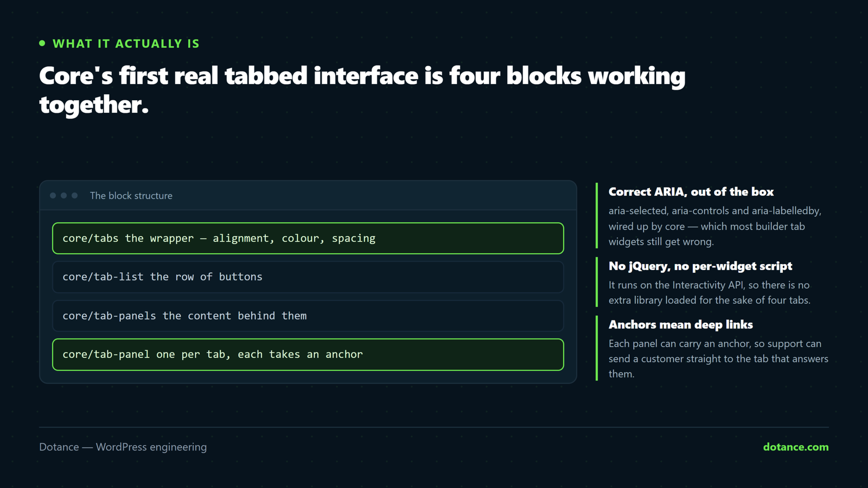
Task: Select the core/tab-list row of buttons
Action: click(x=308, y=277)
